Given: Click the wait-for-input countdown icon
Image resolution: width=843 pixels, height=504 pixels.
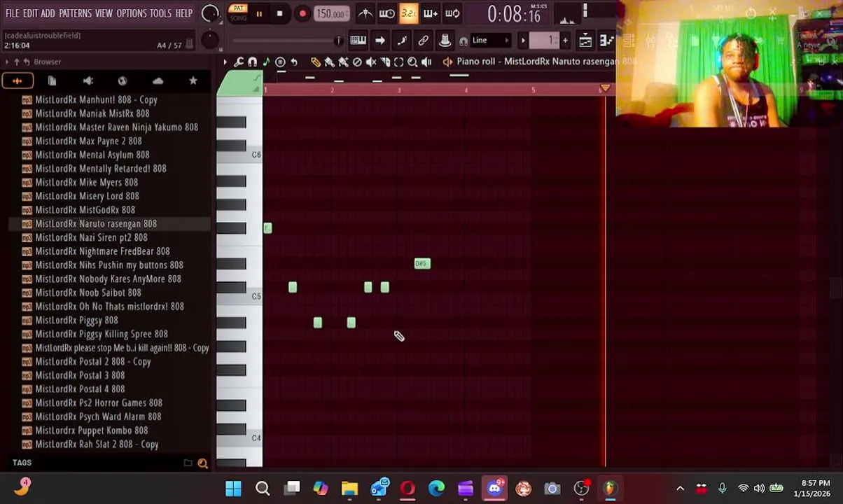Looking at the screenshot, I should point(386,13).
